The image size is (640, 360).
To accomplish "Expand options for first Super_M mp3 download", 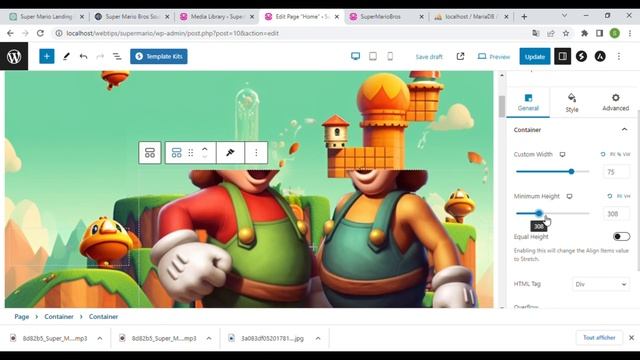I will (x=100, y=338).
